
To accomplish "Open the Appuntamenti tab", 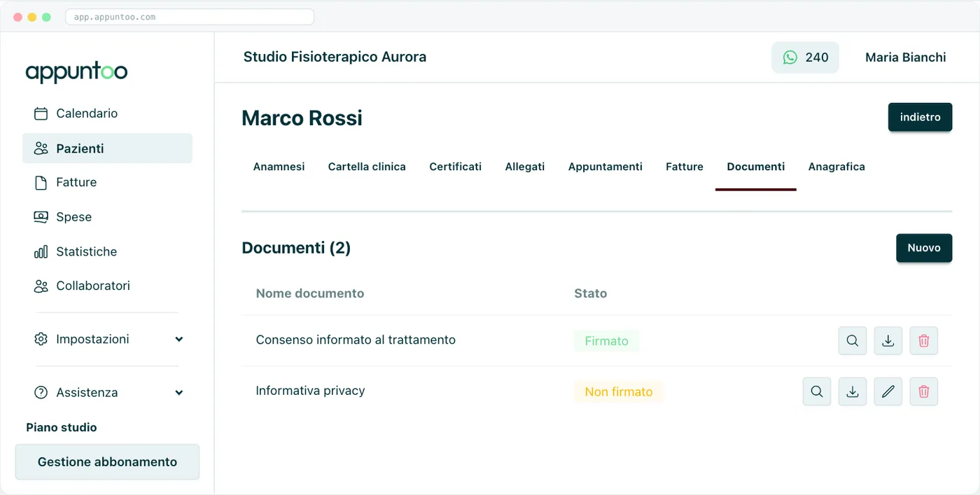I will point(605,167).
